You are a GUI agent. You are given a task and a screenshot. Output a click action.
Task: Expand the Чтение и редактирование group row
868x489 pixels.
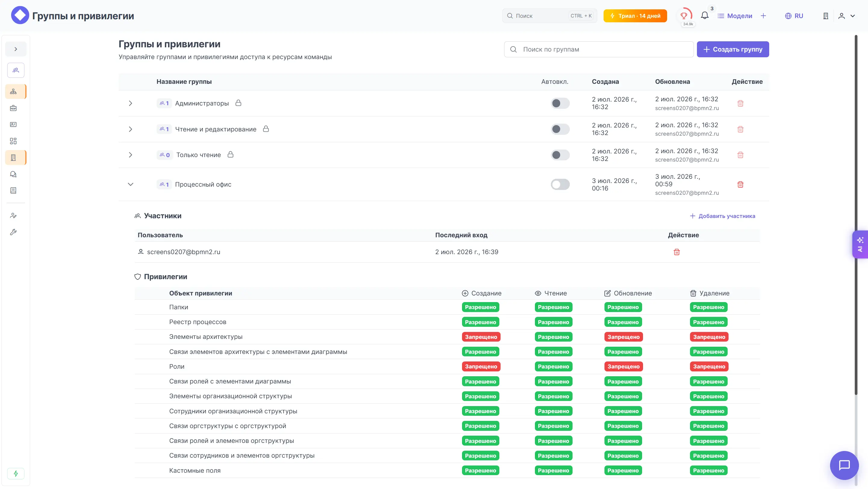pos(130,129)
